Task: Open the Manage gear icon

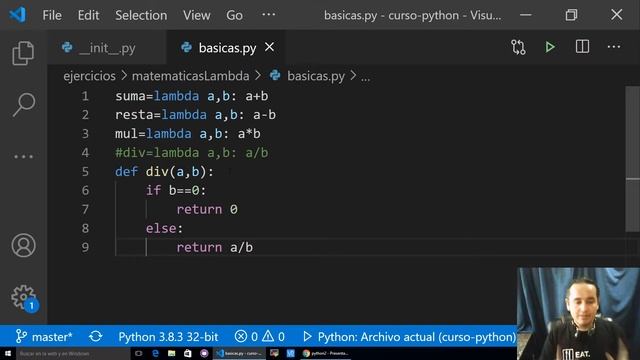Action: point(24,298)
